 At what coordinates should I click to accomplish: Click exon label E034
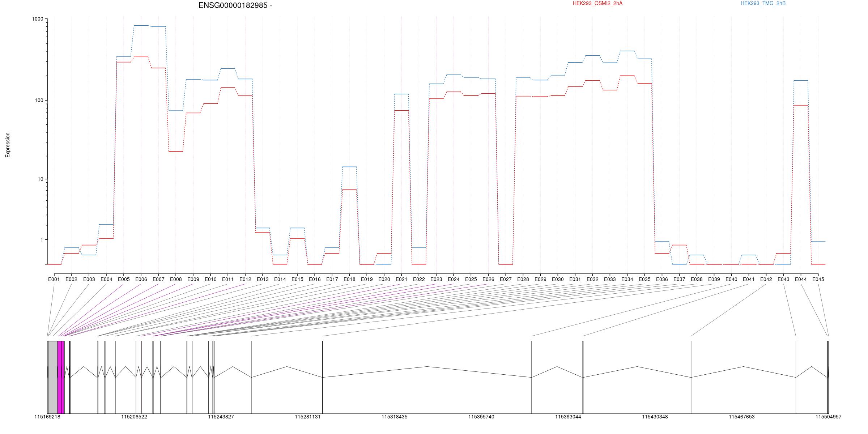627,279
